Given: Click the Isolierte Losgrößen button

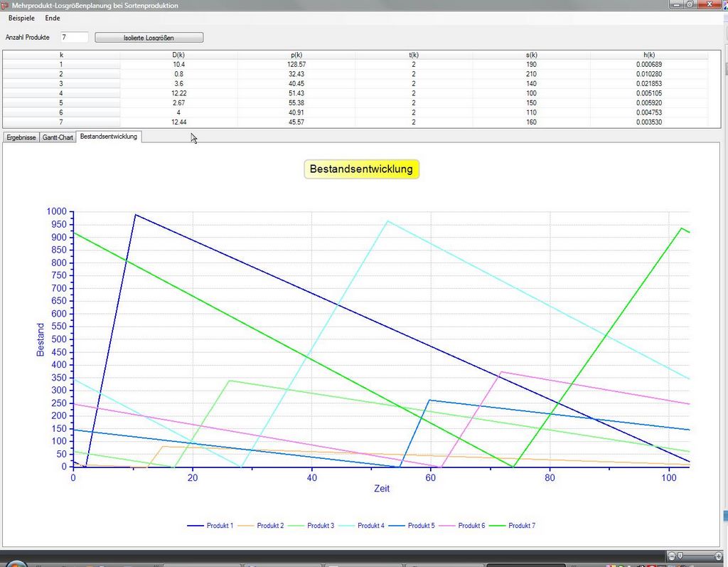Looking at the screenshot, I should pos(149,38).
